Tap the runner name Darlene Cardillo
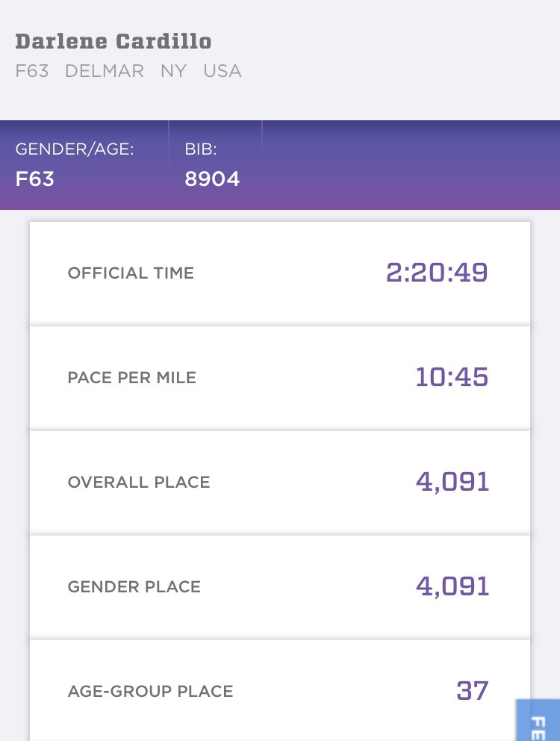The width and height of the screenshot is (560, 741). tap(113, 42)
